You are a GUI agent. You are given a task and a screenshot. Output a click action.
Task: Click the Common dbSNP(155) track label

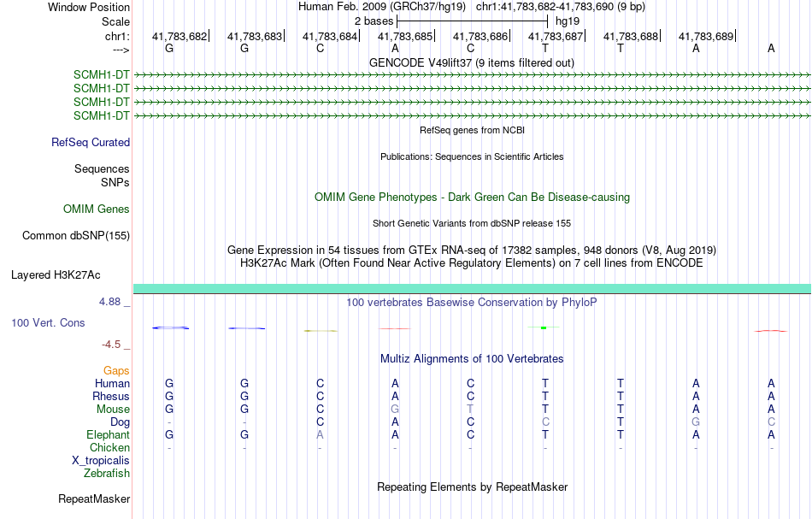click(x=76, y=236)
